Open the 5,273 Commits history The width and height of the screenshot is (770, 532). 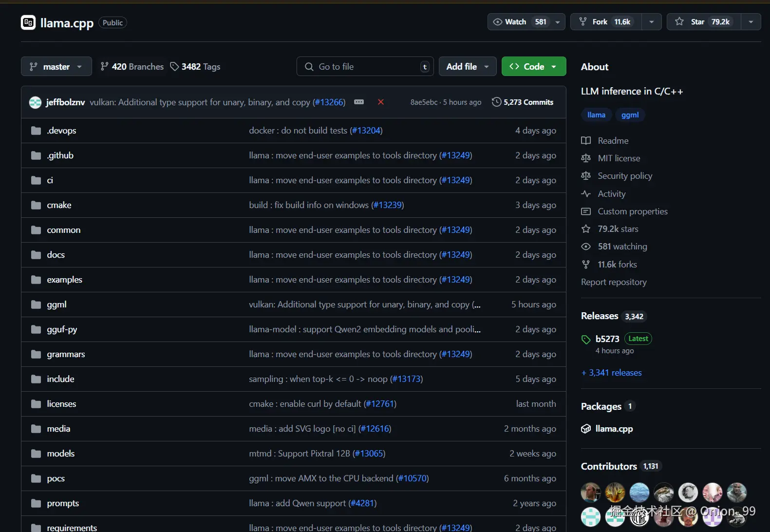[x=523, y=102]
